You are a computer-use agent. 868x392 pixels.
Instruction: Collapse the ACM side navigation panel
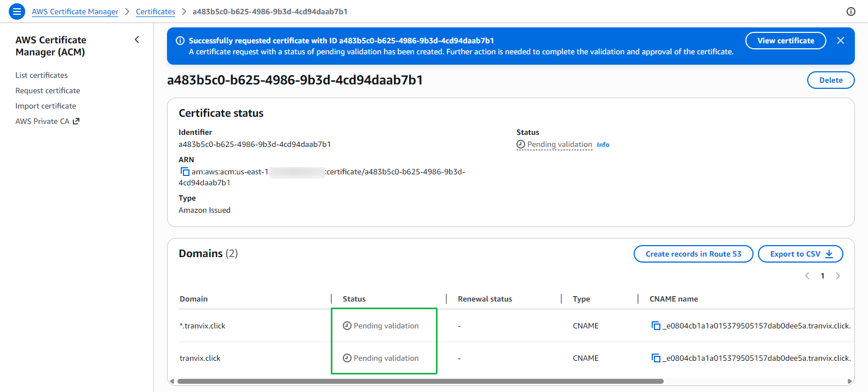[137, 39]
